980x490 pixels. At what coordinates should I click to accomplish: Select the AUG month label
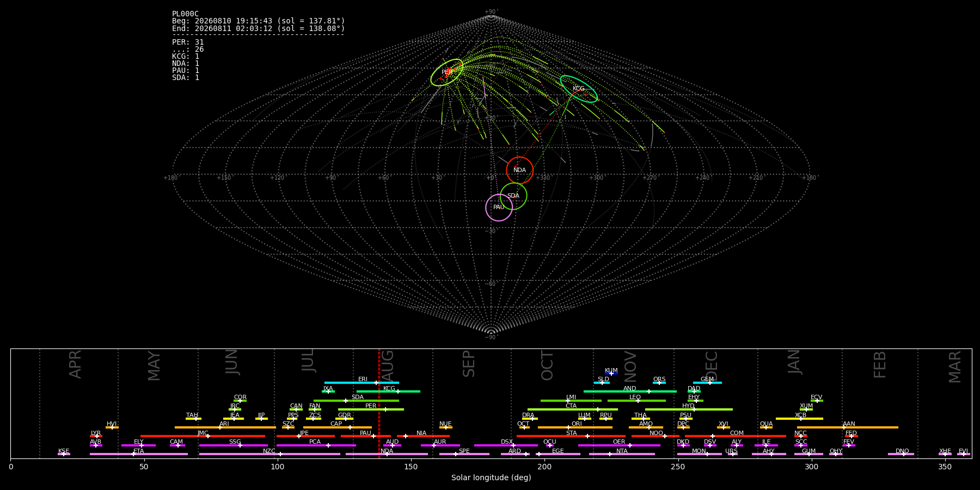tap(388, 366)
